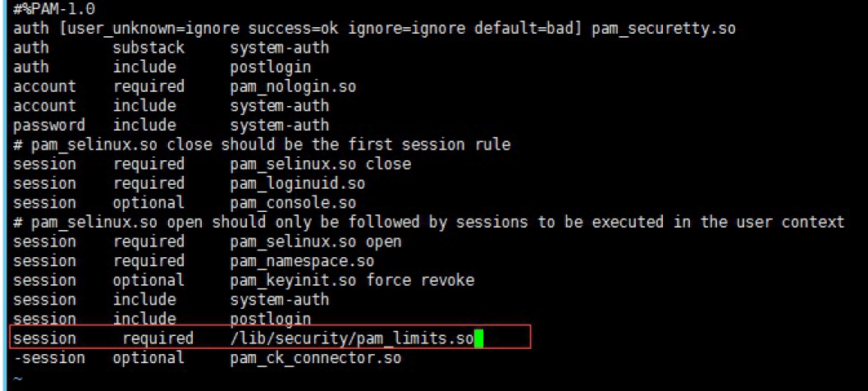Click pam_nologin.so in the account line
Viewport: 868px width, 391px height.
pos(293,87)
